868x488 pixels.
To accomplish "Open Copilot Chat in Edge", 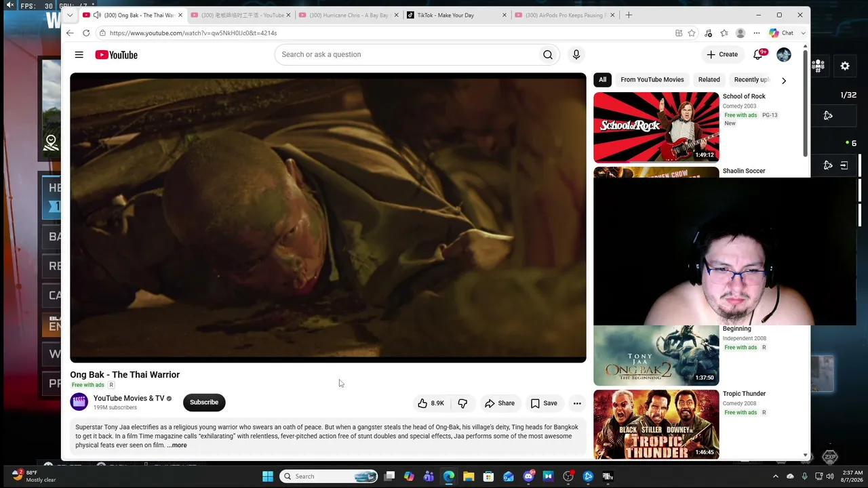I will 781,33.
